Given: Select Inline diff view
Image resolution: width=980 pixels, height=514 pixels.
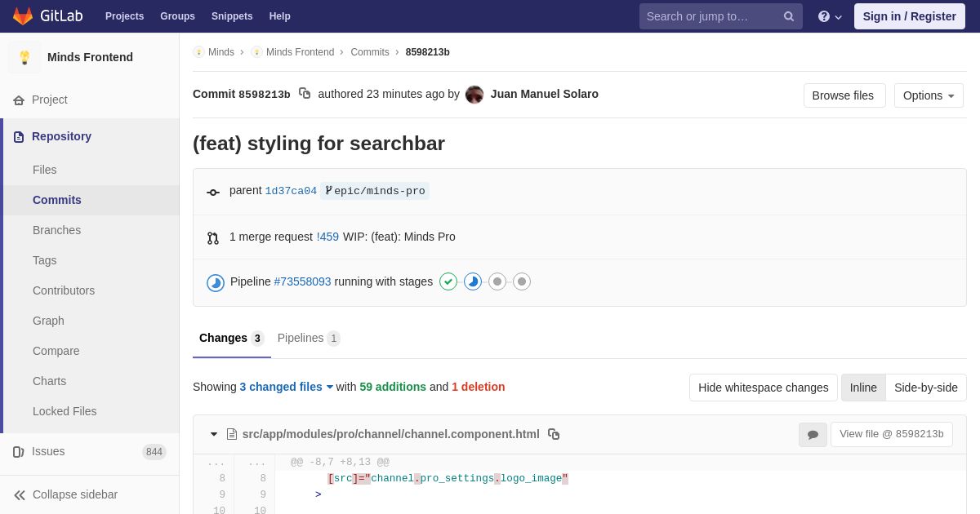Looking at the screenshot, I should pyautogui.click(x=863, y=388).
